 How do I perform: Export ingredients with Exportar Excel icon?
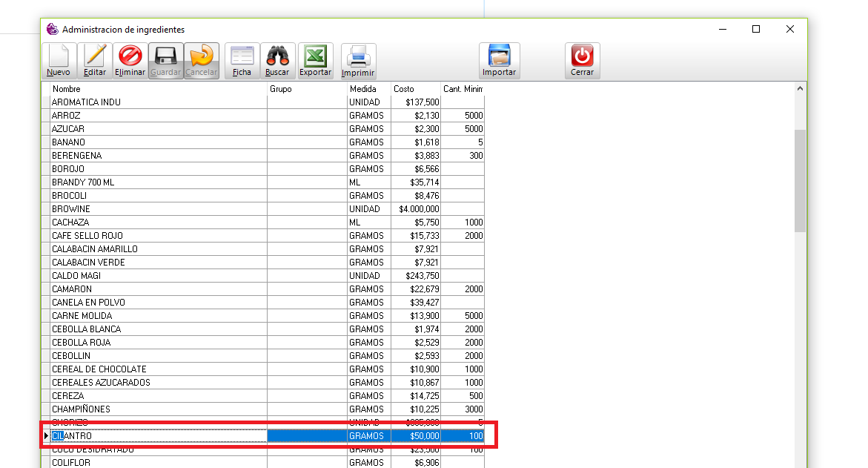coord(316,56)
